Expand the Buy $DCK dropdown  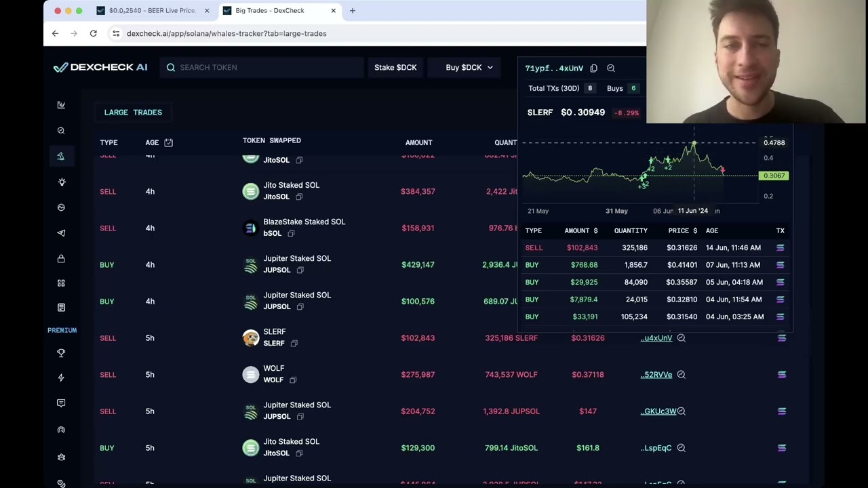click(x=469, y=67)
